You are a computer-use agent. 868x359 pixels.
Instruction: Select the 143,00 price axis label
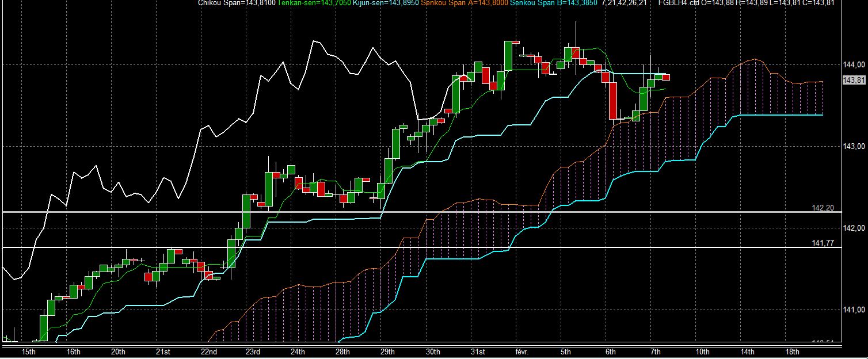coord(854,147)
